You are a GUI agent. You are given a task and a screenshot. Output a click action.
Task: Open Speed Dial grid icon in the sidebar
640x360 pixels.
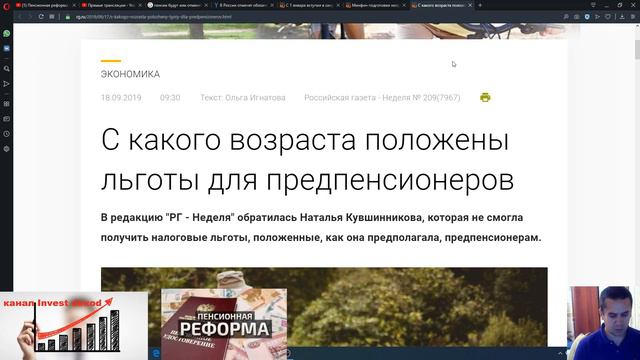point(7,104)
